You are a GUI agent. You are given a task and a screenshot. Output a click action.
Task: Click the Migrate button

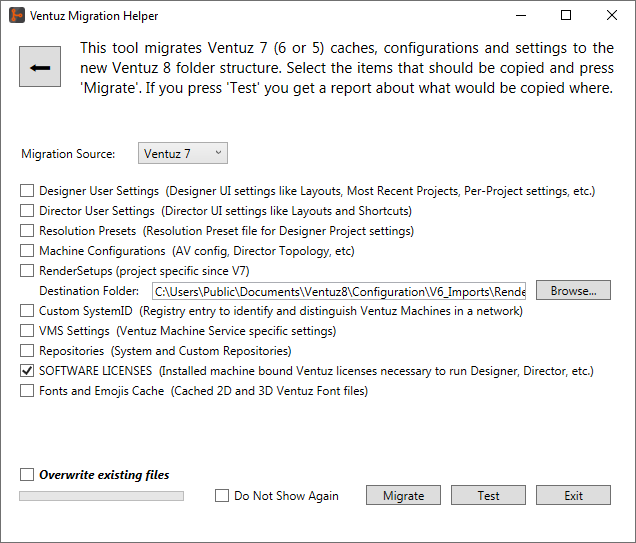click(x=403, y=496)
